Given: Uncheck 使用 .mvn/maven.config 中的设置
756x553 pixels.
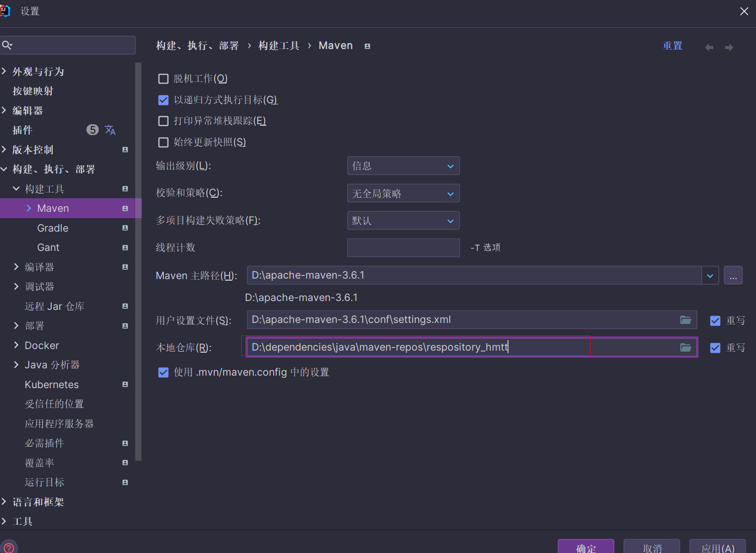Looking at the screenshot, I should pyautogui.click(x=163, y=372).
